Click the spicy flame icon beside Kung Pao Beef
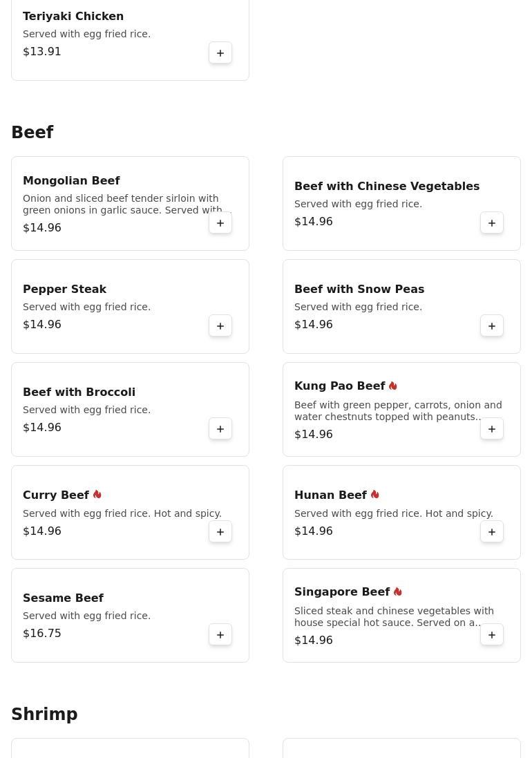532x758 pixels. 393,386
